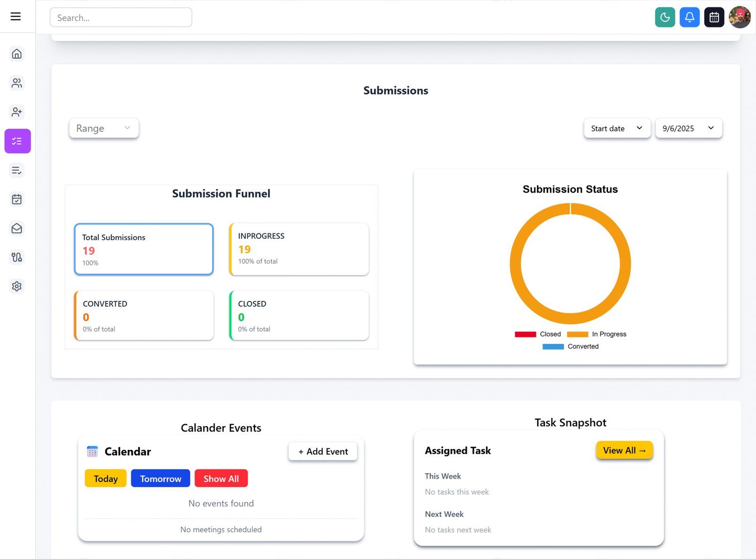This screenshot has height=559, width=756.
Task: Switch the calendar to Tomorrow view
Action: tap(160, 478)
